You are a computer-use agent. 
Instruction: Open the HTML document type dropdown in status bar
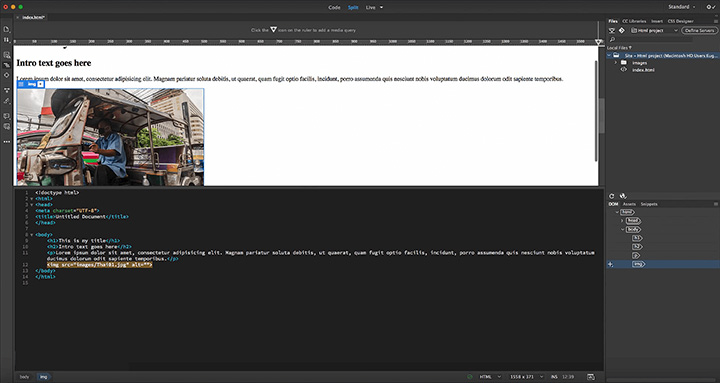[490, 377]
